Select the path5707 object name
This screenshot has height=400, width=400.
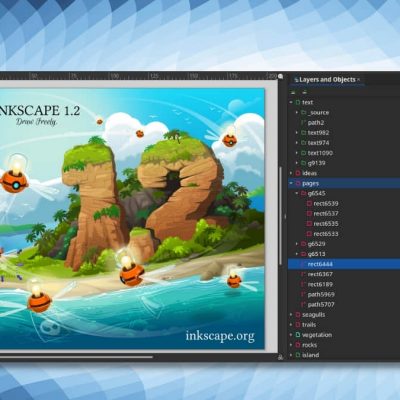pos(321,305)
